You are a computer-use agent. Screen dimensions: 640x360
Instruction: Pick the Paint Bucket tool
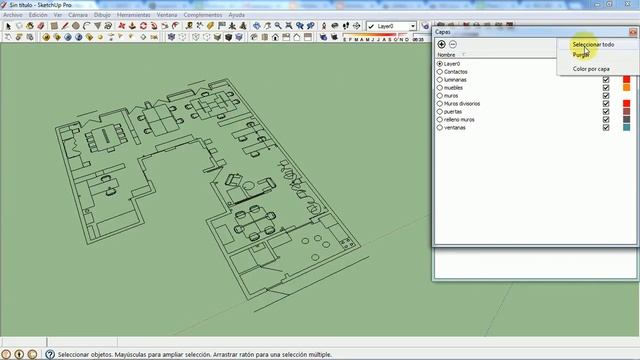click(30, 26)
